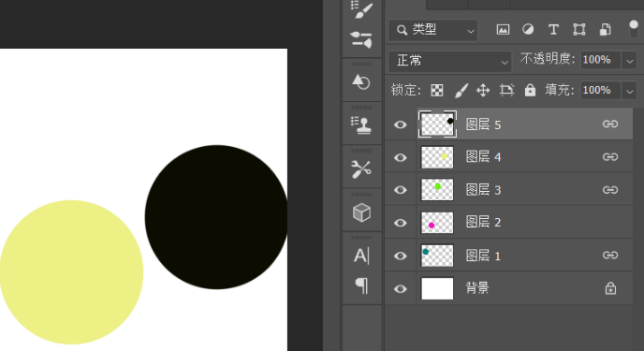The image size is (644, 351).
Task: Filter layers by adjustment layer type
Action: point(528,30)
